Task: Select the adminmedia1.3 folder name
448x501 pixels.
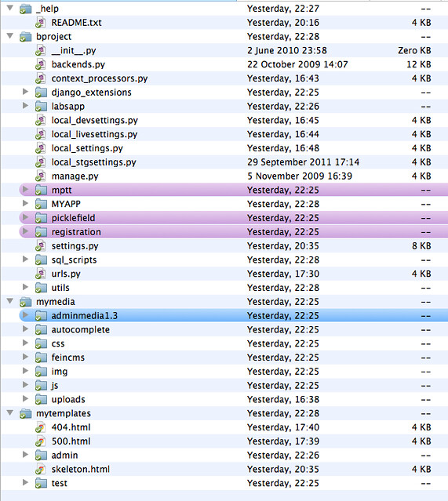Action: (85, 316)
